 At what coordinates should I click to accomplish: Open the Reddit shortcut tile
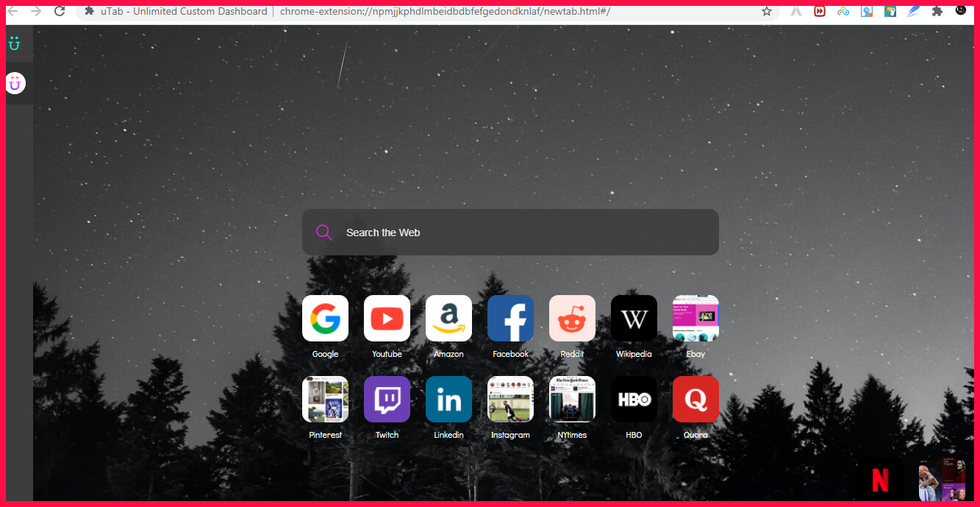[x=572, y=318]
